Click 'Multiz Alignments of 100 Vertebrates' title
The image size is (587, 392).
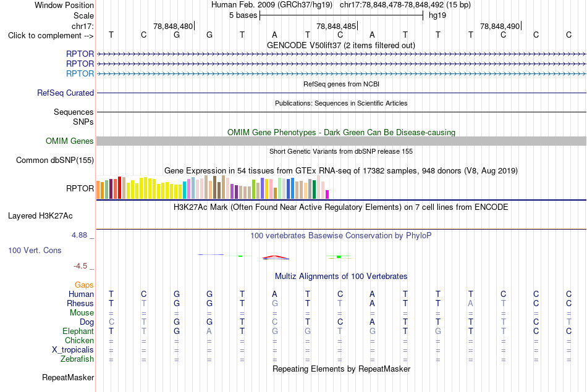click(x=341, y=276)
